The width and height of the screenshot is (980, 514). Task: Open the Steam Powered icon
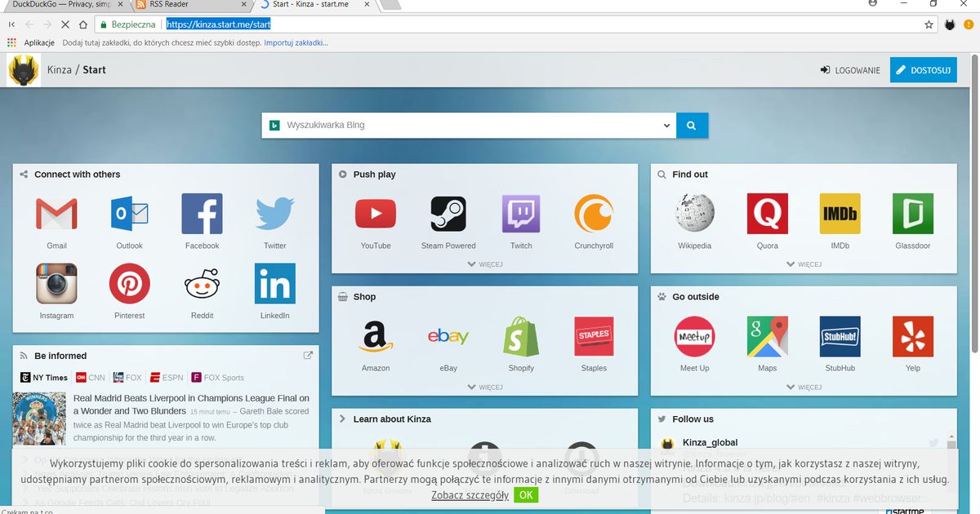click(x=448, y=214)
